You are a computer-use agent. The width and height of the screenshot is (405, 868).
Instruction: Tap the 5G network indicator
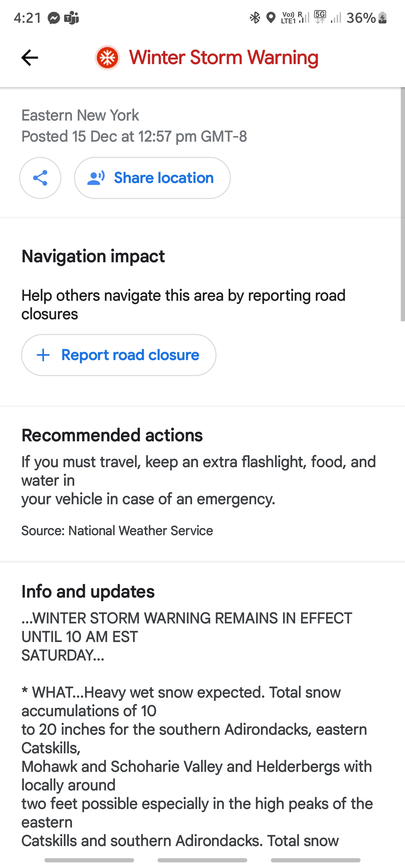(x=320, y=17)
